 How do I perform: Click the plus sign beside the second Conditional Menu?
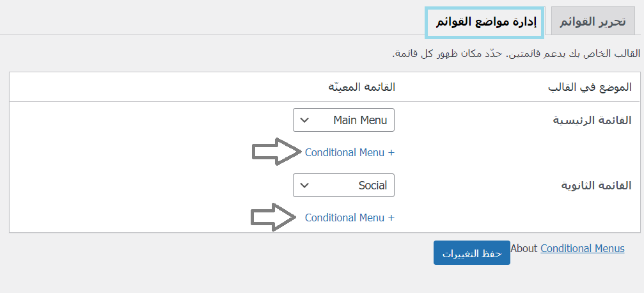coord(391,218)
